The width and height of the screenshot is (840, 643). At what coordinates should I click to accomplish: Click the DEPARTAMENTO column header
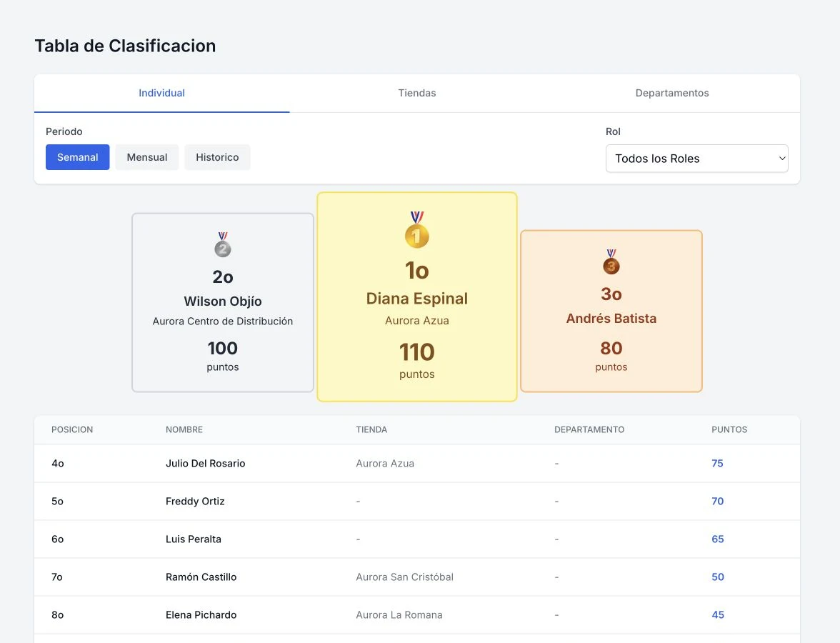click(589, 430)
